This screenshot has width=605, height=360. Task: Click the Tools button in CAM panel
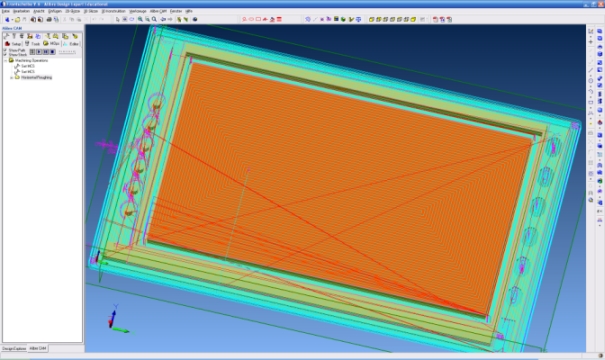(x=32, y=44)
